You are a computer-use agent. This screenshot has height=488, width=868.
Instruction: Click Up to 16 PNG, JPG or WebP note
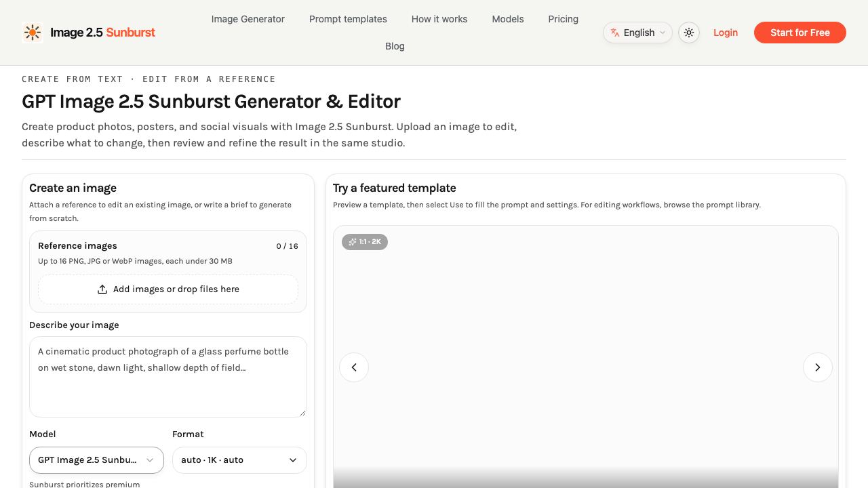tap(136, 261)
